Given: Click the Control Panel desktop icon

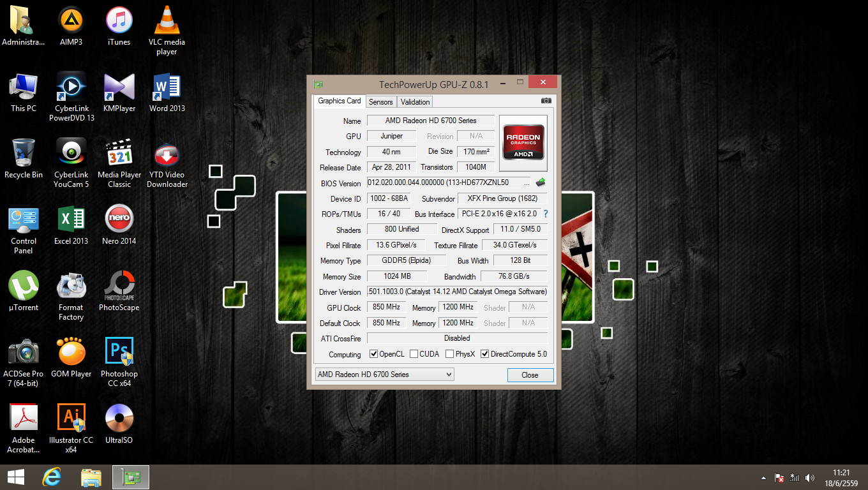Looking at the screenshot, I should coord(24,230).
